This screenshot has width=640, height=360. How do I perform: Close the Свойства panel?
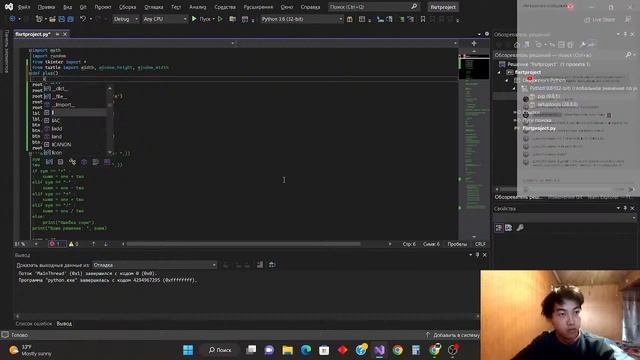pyautogui.click(x=633, y=209)
